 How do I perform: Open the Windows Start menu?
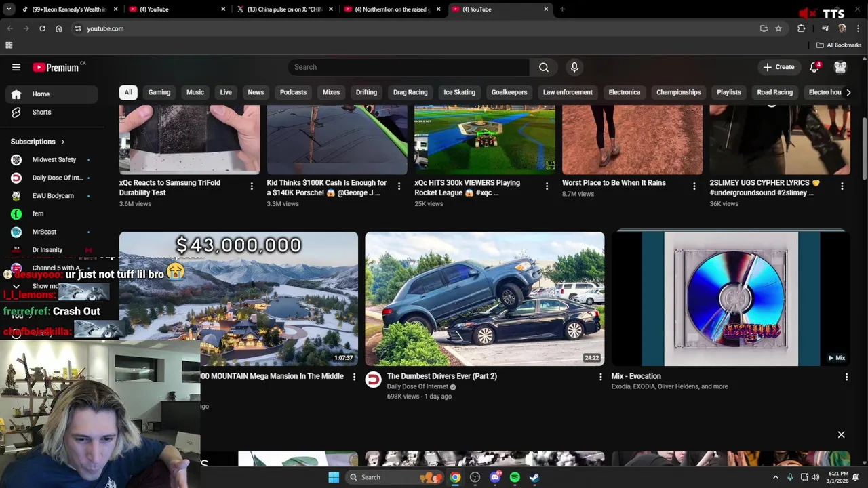[334, 477]
